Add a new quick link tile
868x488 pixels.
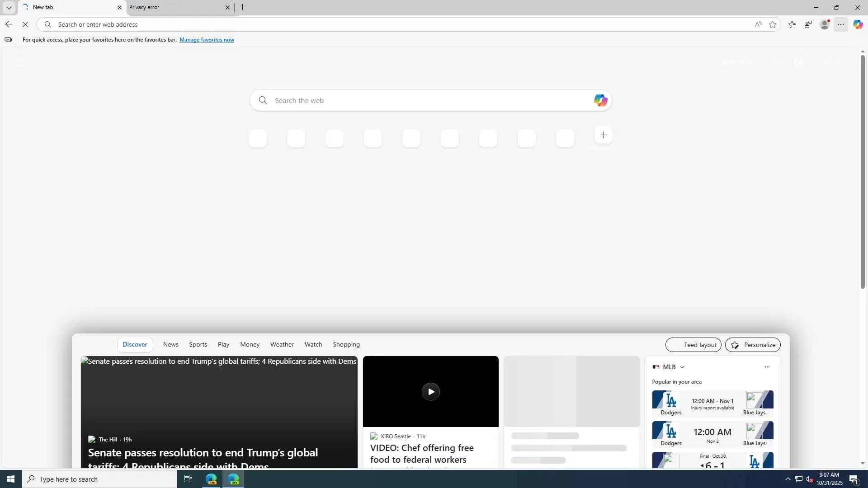click(x=604, y=135)
